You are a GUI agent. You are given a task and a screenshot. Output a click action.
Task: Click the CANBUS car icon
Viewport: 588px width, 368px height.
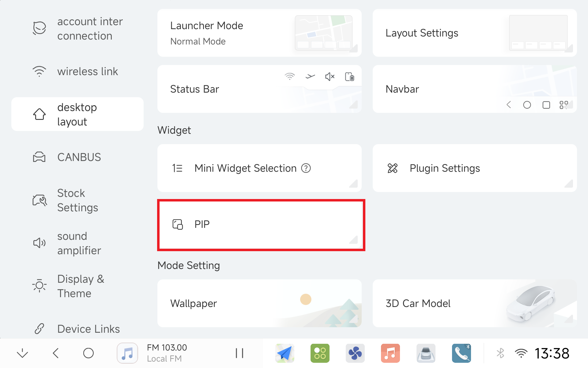click(39, 157)
